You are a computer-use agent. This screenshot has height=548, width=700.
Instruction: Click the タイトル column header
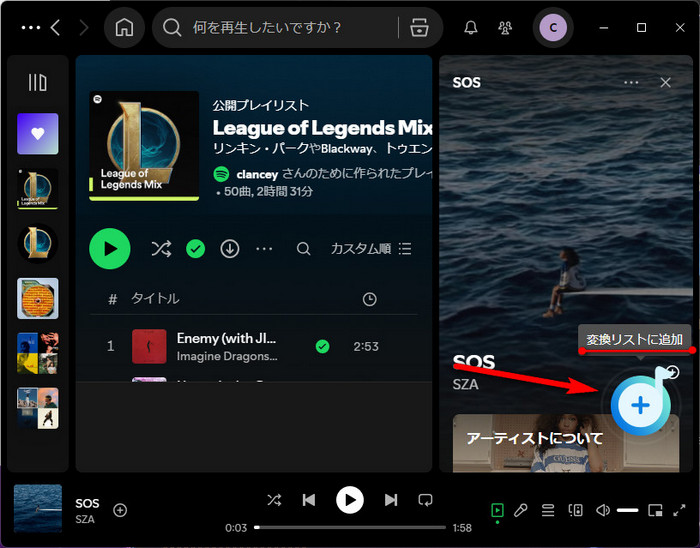155,299
